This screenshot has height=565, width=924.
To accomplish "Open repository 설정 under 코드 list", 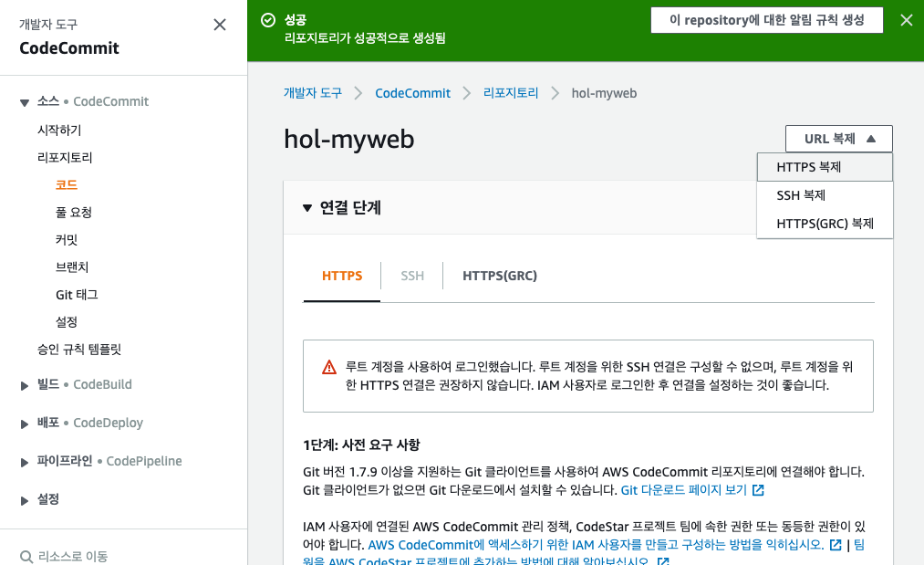I will click(x=66, y=322).
